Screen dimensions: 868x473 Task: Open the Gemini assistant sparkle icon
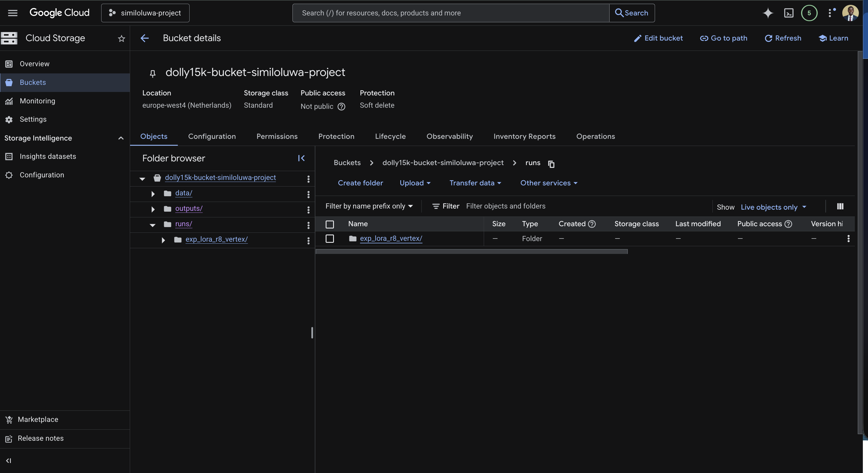[768, 13]
